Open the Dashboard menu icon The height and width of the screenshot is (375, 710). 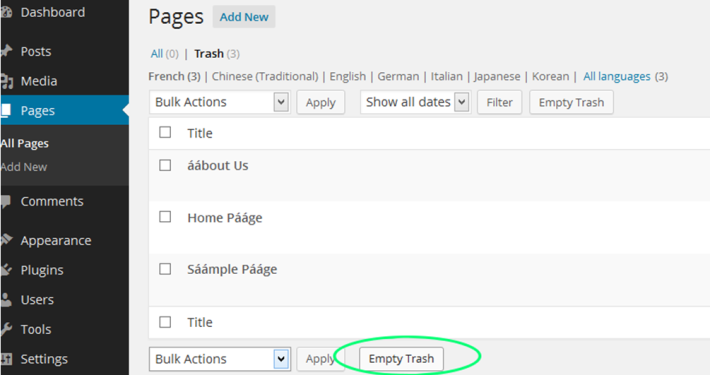tap(6, 12)
